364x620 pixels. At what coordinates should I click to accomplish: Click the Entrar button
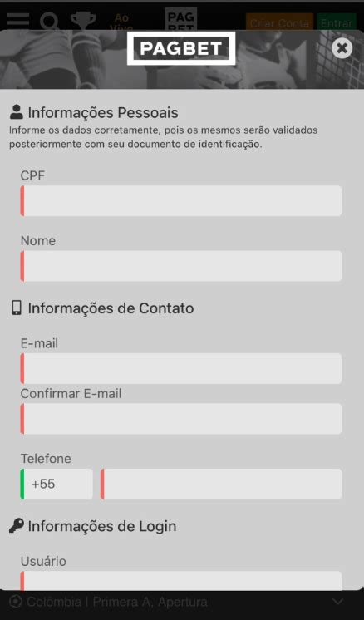point(337,23)
